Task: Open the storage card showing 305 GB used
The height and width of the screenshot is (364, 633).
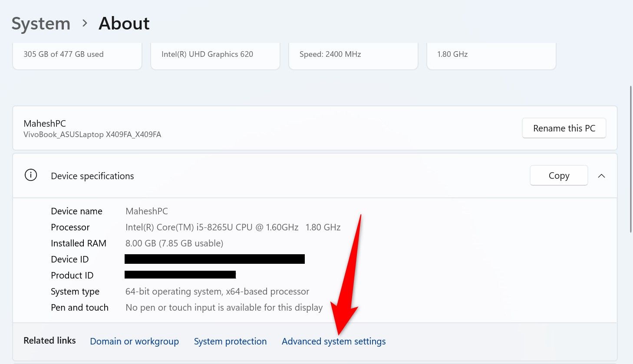Action: (x=77, y=55)
